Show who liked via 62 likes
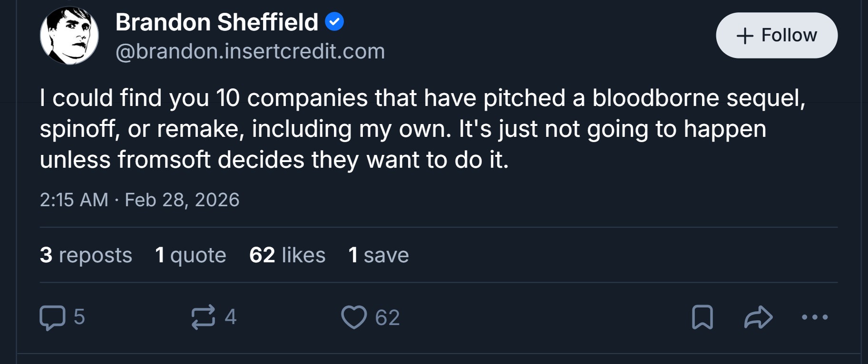868x364 pixels. pos(287,255)
